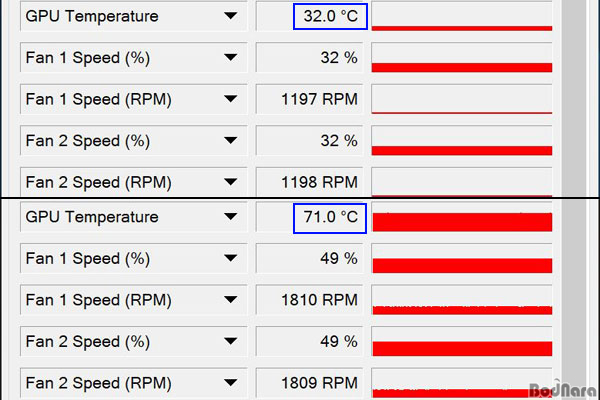Open dropdown arrow beside 71.0 °C GPU Temperature
This screenshot has width=600, height=400.
231,217
